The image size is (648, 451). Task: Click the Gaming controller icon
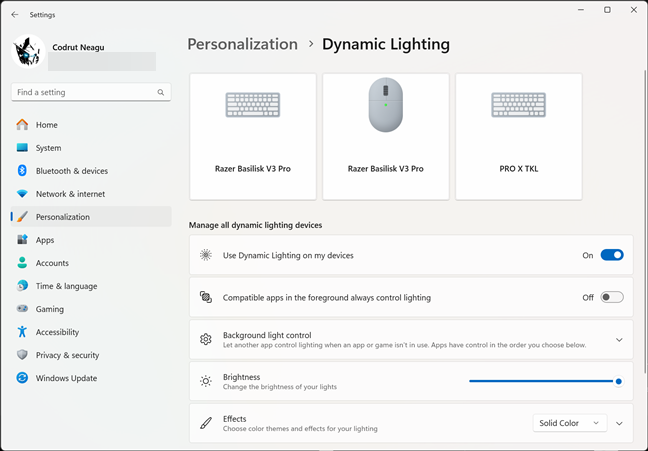pos(22,309)
